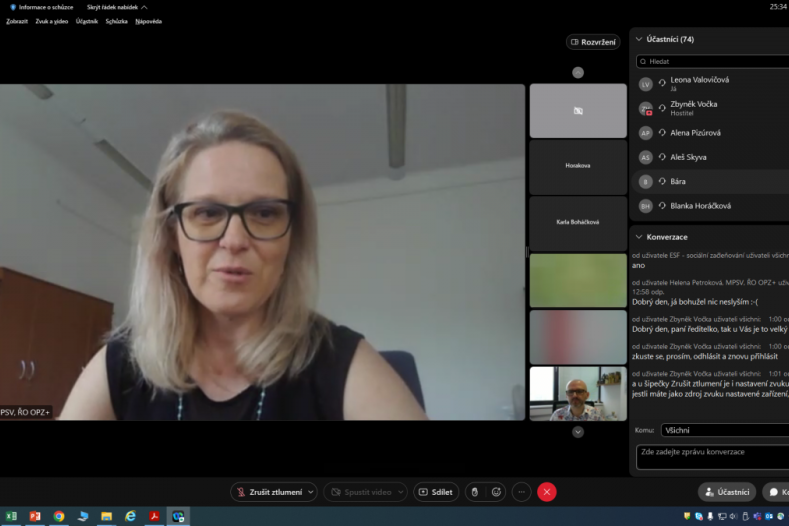This screenshot has height=526, width=789.
Task: Open the more options ellipsis button
Action: (521, 492)
